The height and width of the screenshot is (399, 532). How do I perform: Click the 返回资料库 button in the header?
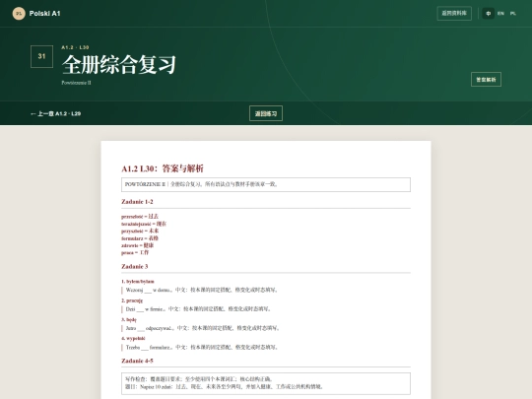[x=454, y=14]
